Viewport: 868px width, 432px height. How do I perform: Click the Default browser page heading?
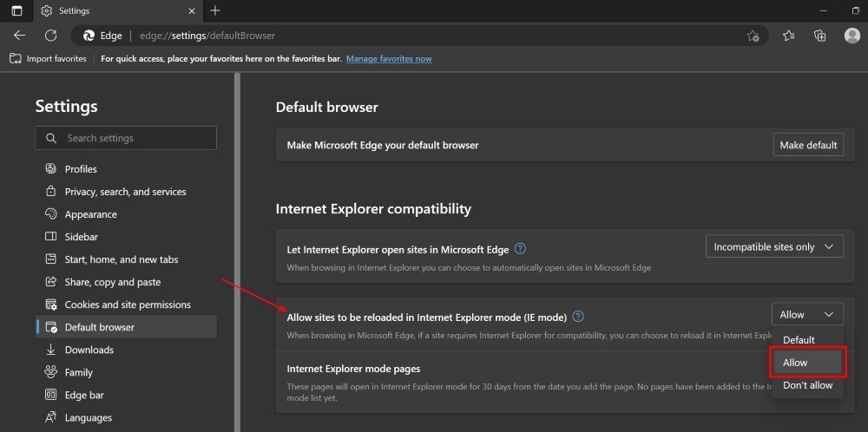point(326,108)
